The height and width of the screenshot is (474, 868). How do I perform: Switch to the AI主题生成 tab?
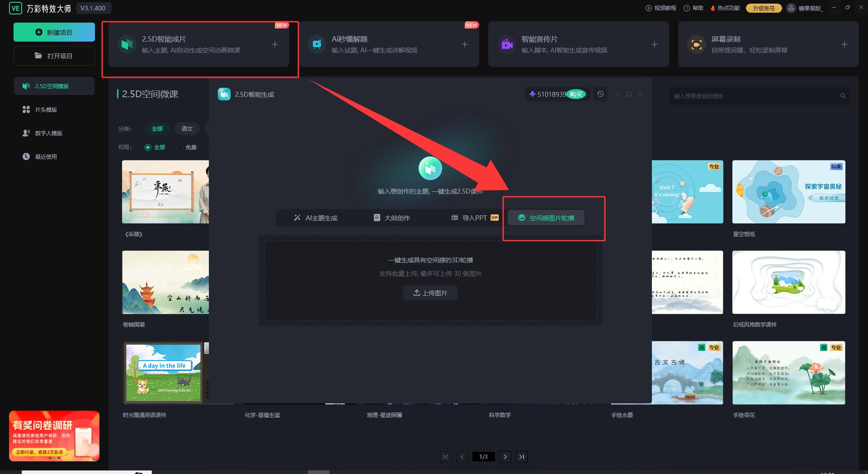[x=315, y=218]
